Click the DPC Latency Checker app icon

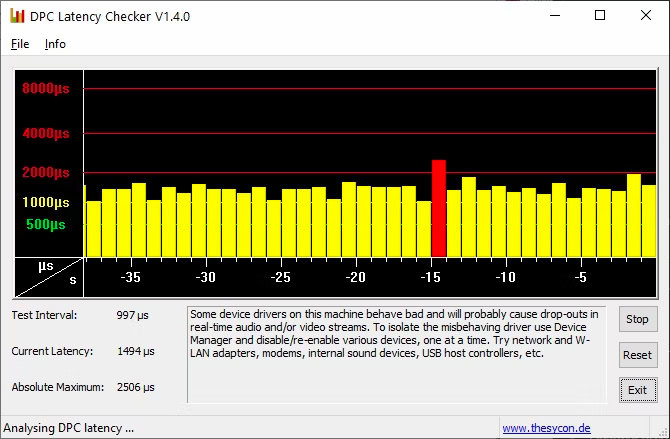(17, 16)
